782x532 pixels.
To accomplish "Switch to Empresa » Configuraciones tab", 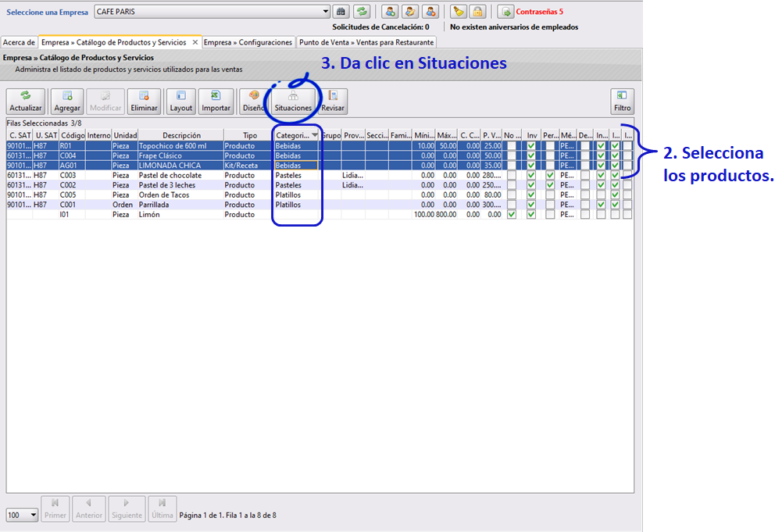I will pos(248,42).
